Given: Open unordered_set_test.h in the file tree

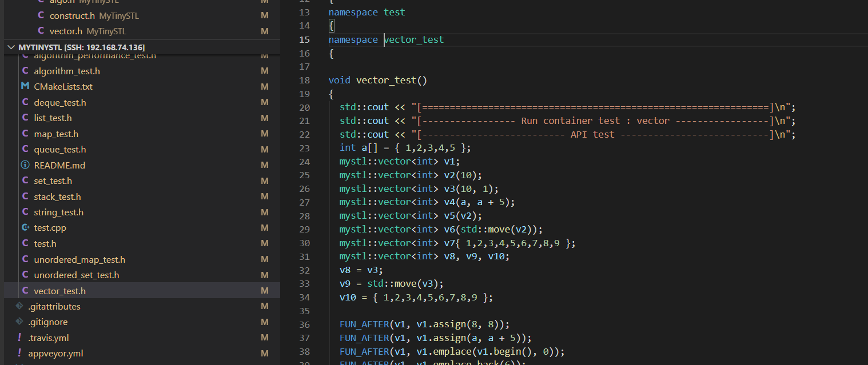Looking at the screenshot, I should 77,275.
